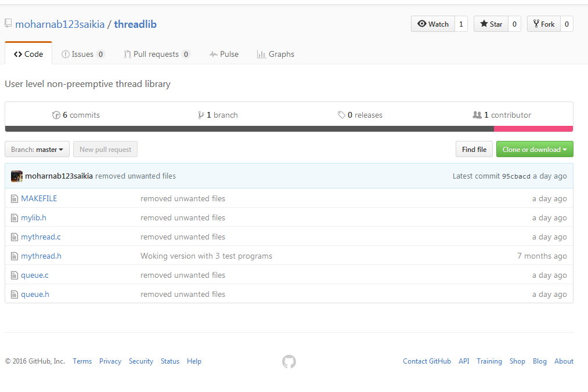This screenshot has width=588, height=392.
Task: Click the file icon next to MAKEFILE
Action: 15,199
